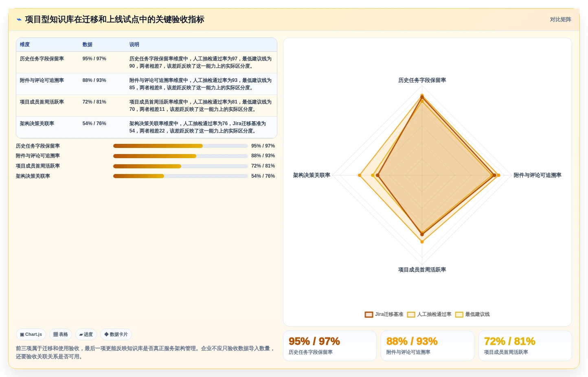Select table row 架构决策关联率
Image resolution: width=588 pixels, height=377 pixels.
point(147,127)
